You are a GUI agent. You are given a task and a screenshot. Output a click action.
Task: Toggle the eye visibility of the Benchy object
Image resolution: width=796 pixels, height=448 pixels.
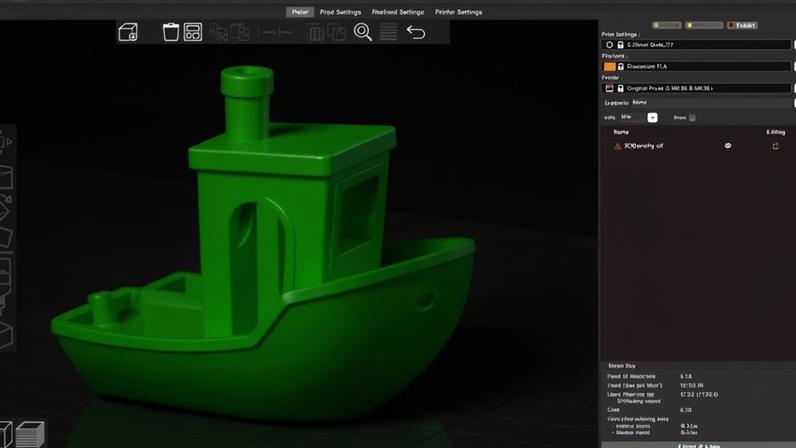pos(728,146)
